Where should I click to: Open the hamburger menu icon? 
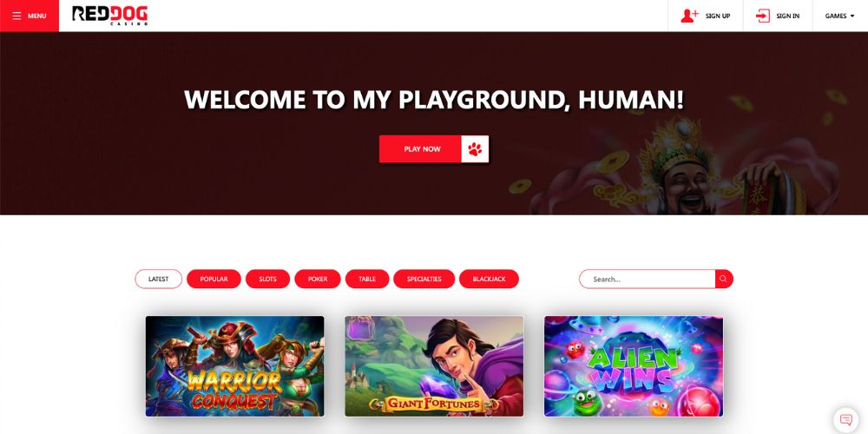click(16, 16)
